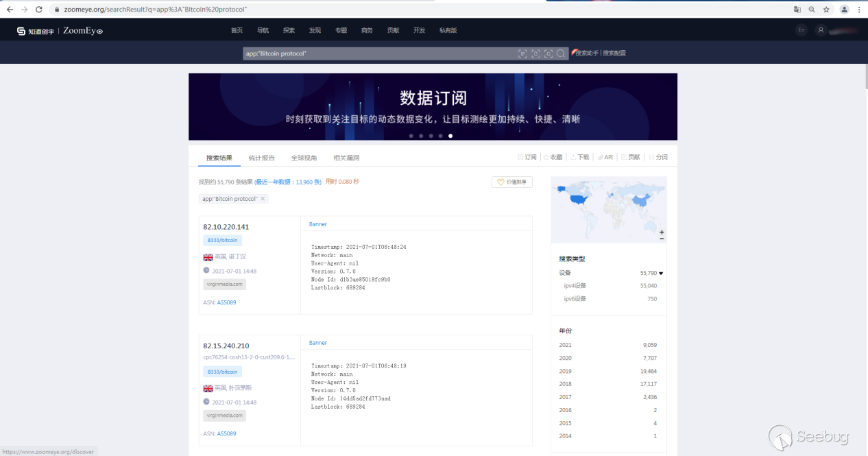The image size is (868, 456).
Task: Open the Chrome three-dot menu
Action: tap(859, 10)
